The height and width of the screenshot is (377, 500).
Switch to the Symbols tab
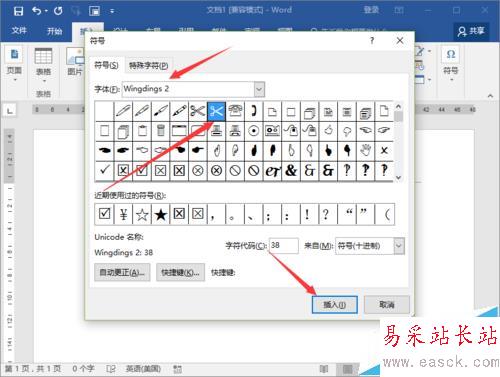point(106,65)
